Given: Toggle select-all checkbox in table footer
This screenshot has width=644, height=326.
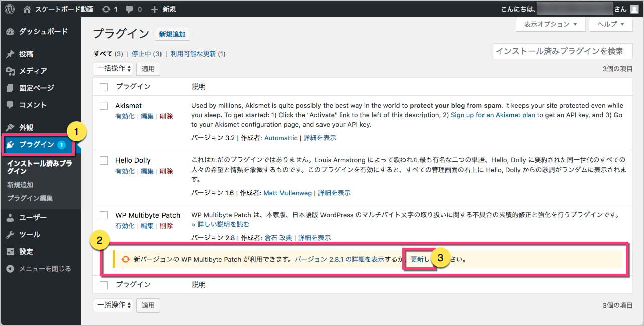Looking at the screenshot, I should tap(104, 285).
